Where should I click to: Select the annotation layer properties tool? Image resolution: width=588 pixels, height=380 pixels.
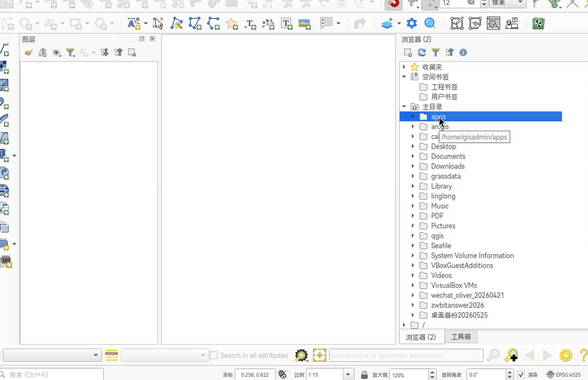coord(134,24)
